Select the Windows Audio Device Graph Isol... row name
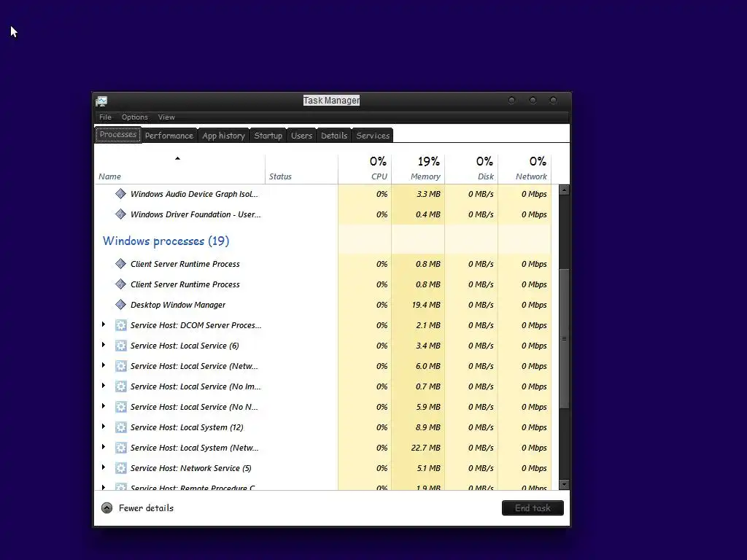The width and height of the screenshot is (747, 560). (194, 194)
